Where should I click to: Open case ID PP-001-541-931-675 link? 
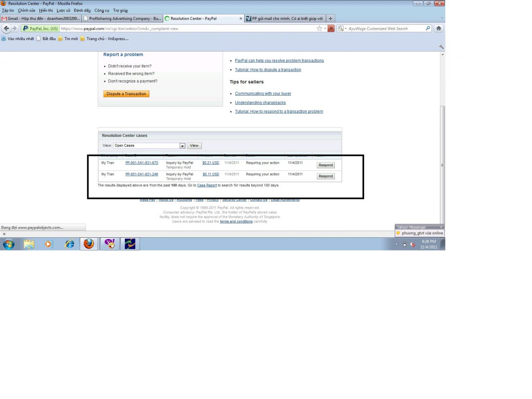coord(142,163)
